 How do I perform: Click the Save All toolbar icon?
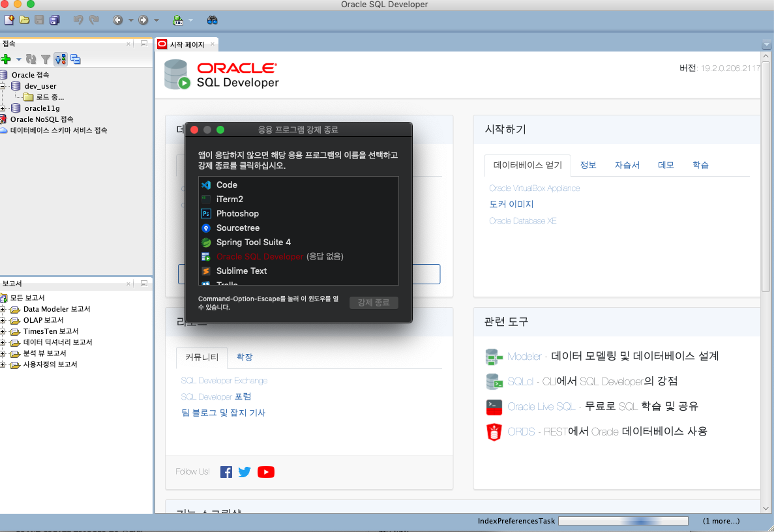pyautogui.click(x=54, y=20)
